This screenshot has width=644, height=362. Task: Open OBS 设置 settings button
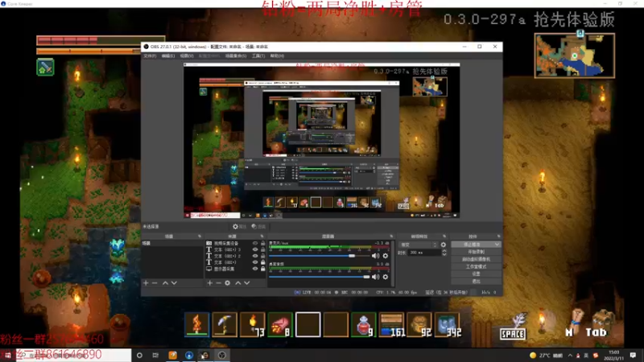476,274
